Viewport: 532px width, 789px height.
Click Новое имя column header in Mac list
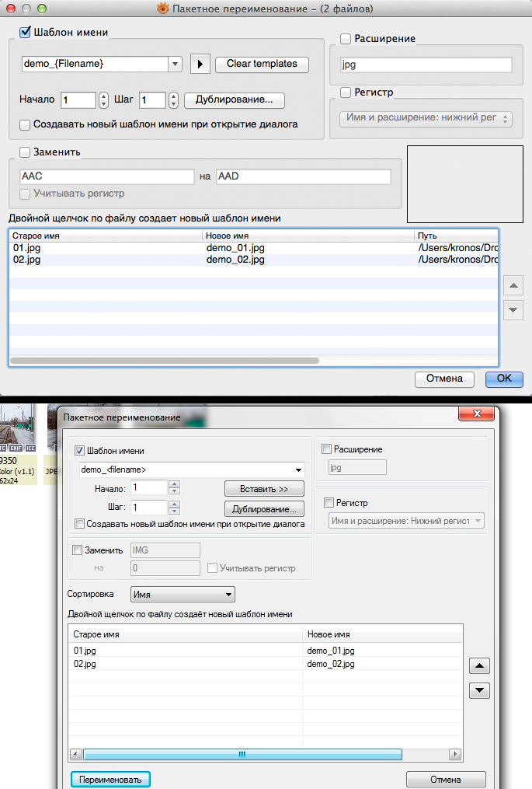(x=308, y=236)
